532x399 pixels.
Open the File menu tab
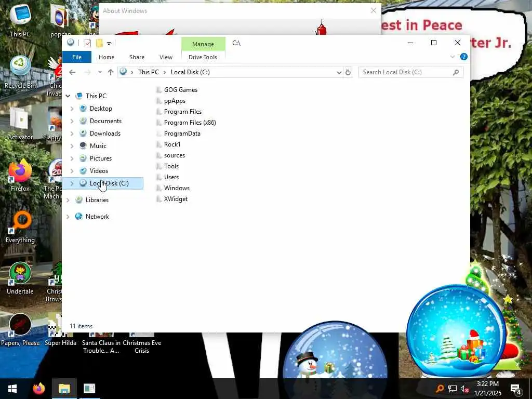click(x=77, y=57)
